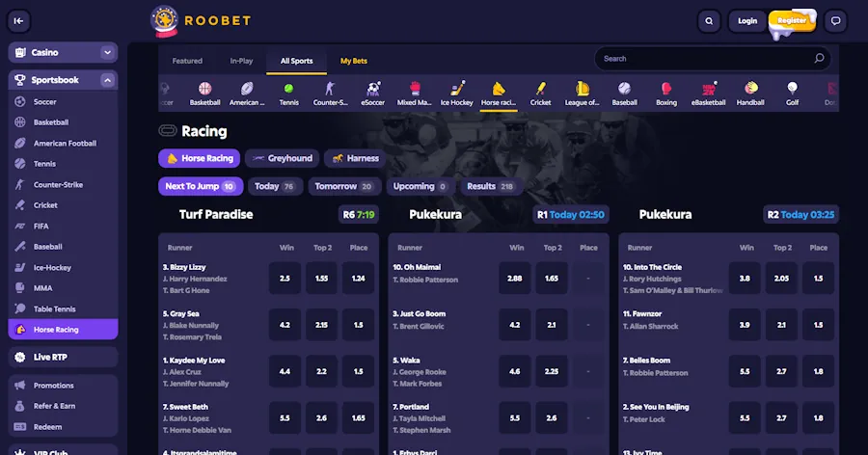Image resolution: width=868 pixels, height=455 pixels.
Task: Filter by Greyhound racing
Action: click(283, 158)
